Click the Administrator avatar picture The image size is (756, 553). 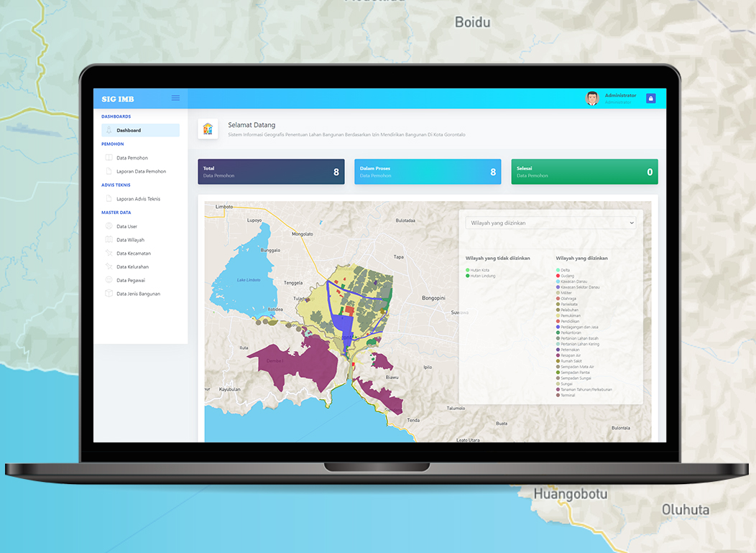coord(592,98)
